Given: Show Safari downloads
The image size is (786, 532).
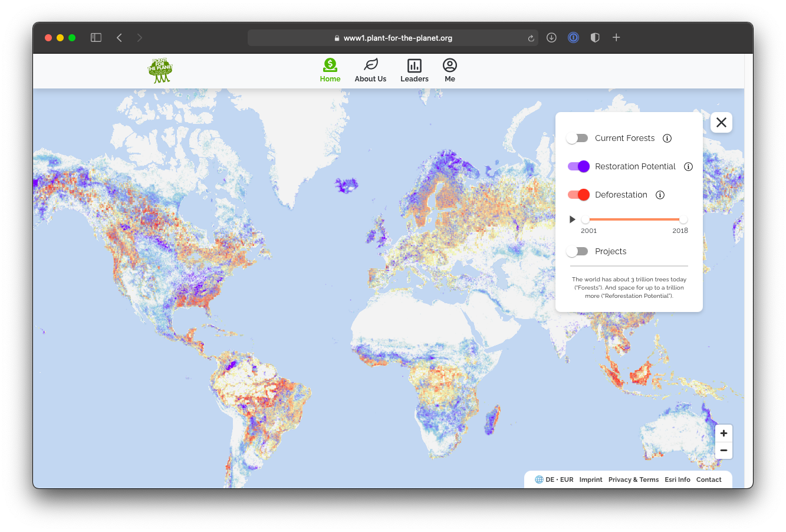Looking at the screenshot, I should coord(551,38).
